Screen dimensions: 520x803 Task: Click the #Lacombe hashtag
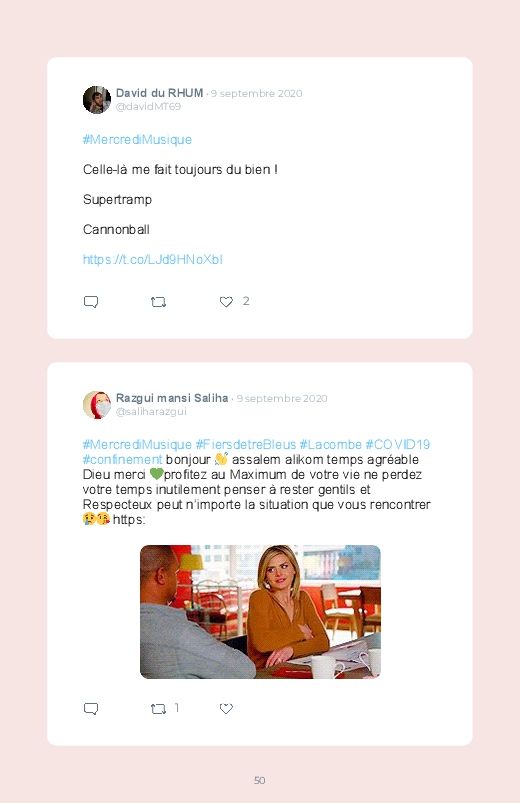coord(330,444)
